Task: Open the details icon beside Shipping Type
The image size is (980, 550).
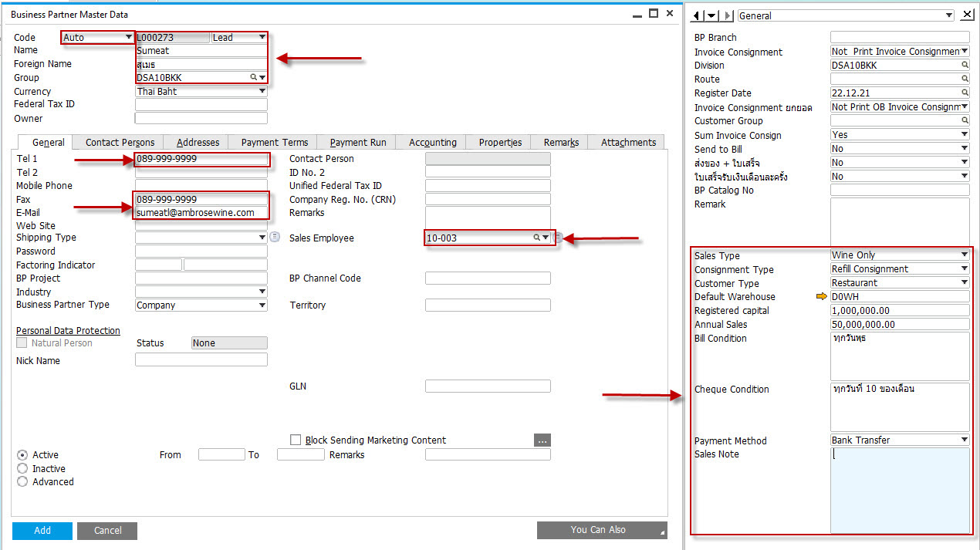Action: coord(275,238)
